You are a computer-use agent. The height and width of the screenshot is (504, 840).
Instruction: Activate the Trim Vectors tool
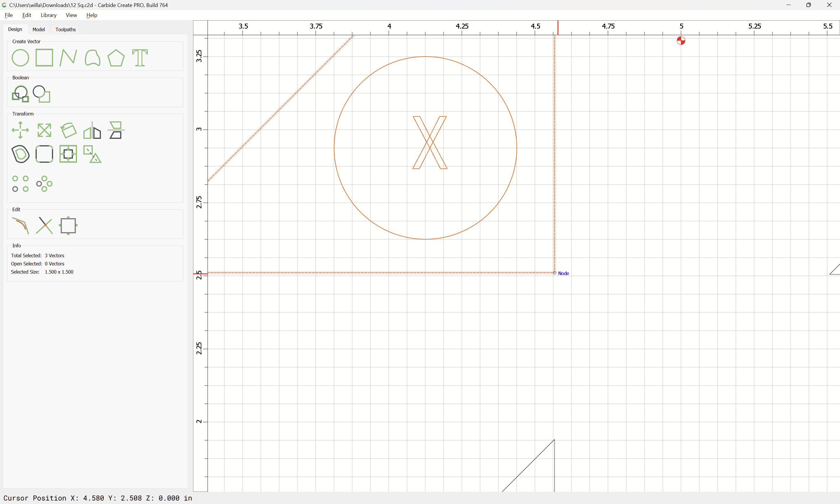[44, 225]
